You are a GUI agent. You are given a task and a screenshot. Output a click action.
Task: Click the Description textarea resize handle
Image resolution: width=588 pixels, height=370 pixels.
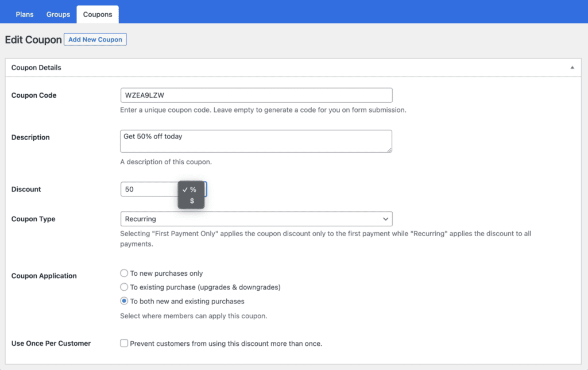click(x=389, y=150)
